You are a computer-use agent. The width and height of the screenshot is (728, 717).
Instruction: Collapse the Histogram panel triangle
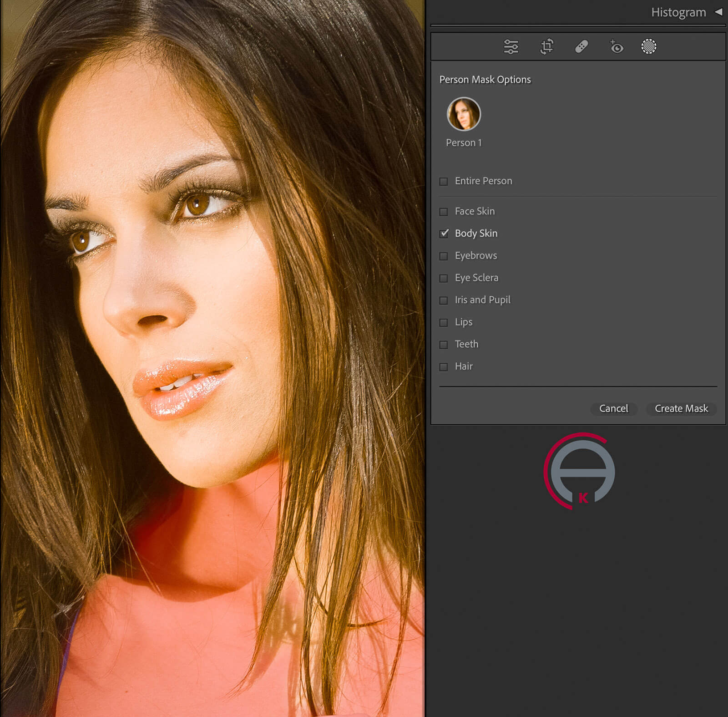click(x=718, y=12)
